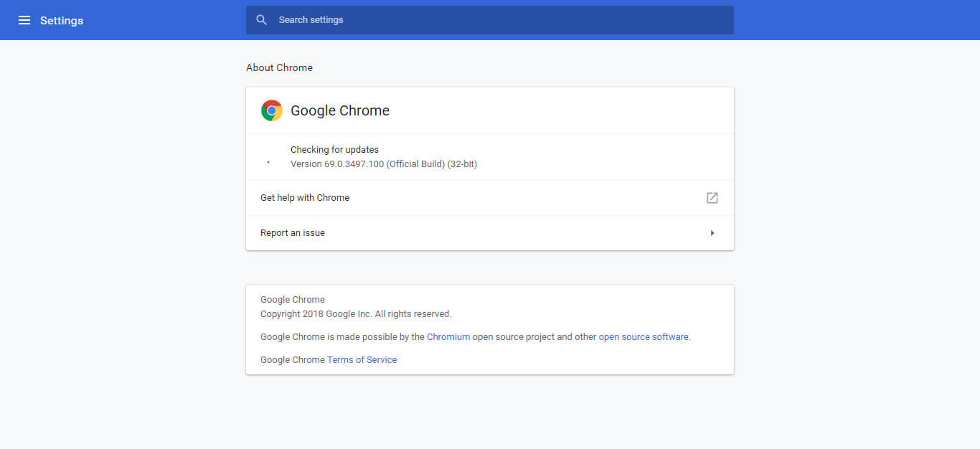The image size is (980, 449).
Task: Click the Checking for updates status
Action: click(x=334, y=149)
